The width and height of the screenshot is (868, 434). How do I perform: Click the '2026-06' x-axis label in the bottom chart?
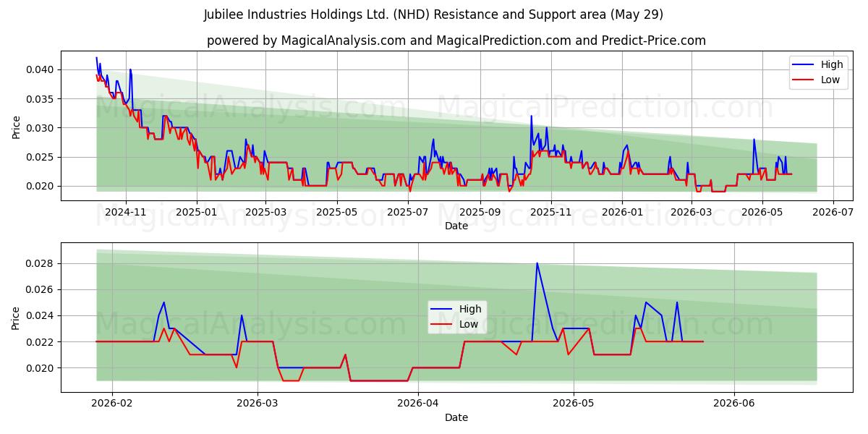pyautogui.click(x=734, y=404)
